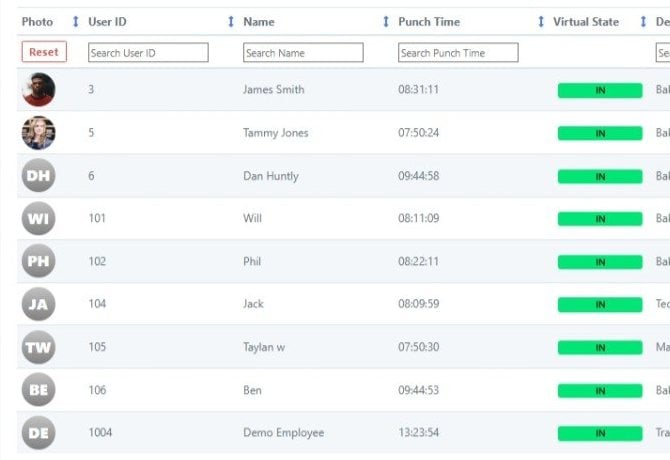Open James Smith's profile photo
670x460 pixels.
click(x=38, y=89)
